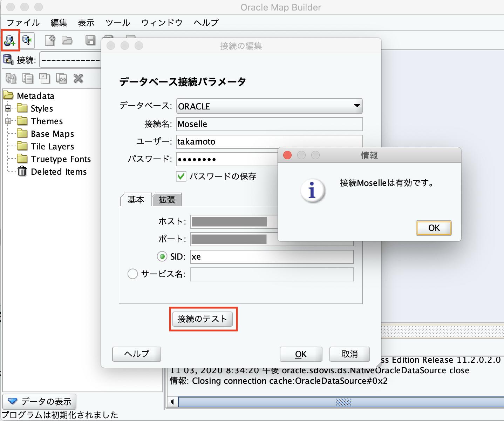504x421 pixels.
Task: Click the save floppy disk icon
Action: pyautogui.click(x=90, y=41)
